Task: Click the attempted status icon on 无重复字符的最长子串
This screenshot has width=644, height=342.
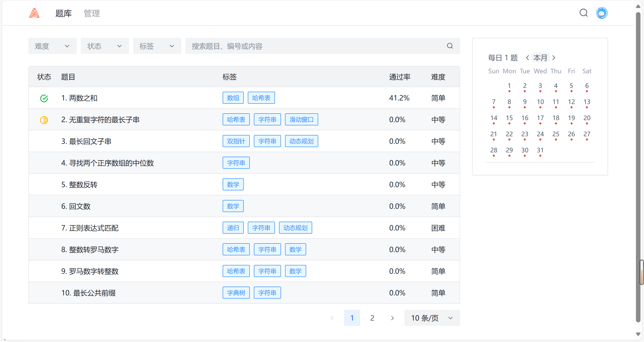Action: coord(44,120)
